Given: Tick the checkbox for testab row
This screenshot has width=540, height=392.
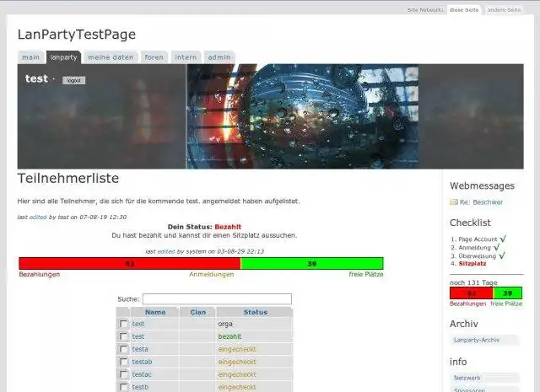Looking at the screenshot, I should pyautogui.click(x=123, y=362).
